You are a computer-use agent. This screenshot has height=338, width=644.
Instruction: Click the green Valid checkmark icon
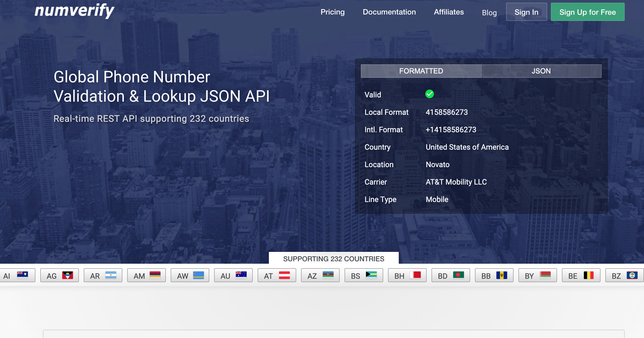pos(429,94)
